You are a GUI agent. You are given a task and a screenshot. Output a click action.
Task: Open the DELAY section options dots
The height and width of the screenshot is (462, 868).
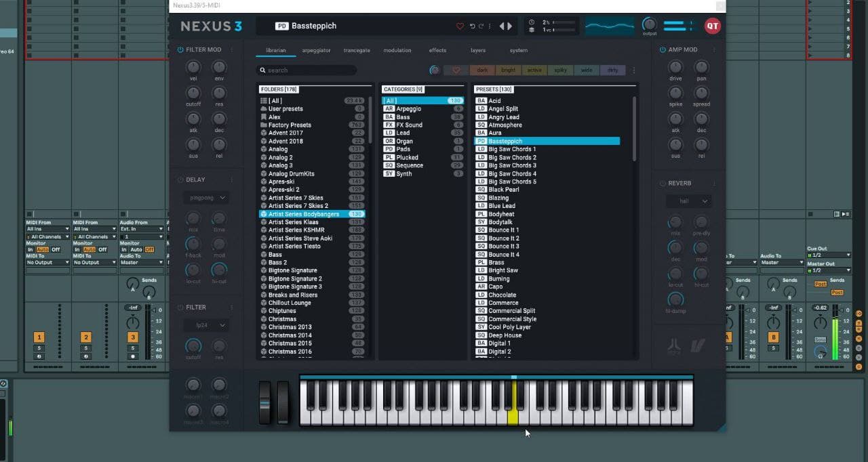(231, 180)
